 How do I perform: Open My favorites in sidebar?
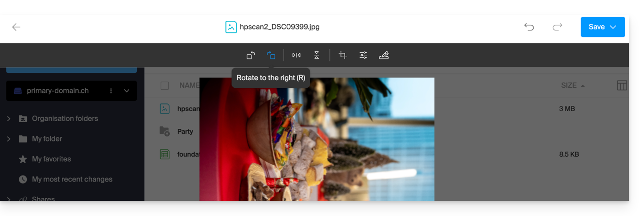pos(51,159)
